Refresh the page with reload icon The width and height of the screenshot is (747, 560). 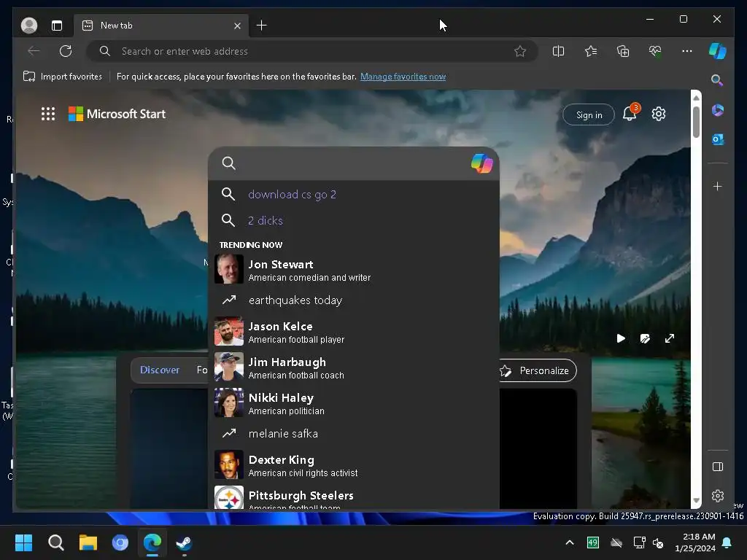point(66,51)
